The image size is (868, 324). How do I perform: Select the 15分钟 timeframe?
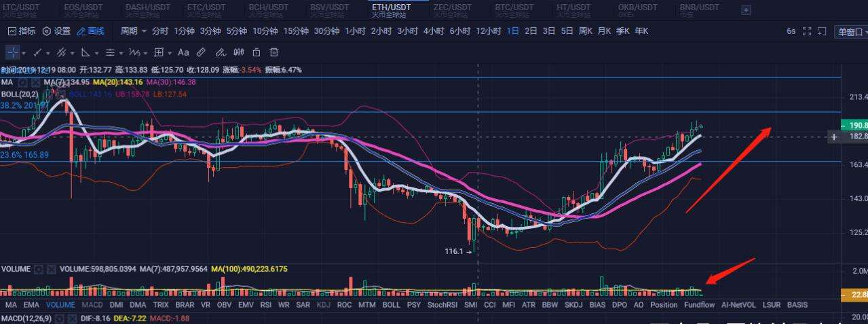[295, 31]
